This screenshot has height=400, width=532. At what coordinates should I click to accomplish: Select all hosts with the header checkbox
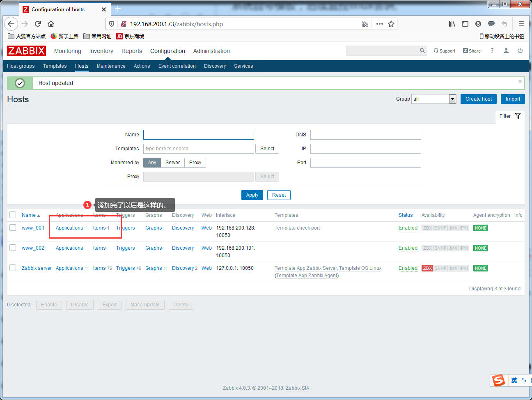[13, 215]
